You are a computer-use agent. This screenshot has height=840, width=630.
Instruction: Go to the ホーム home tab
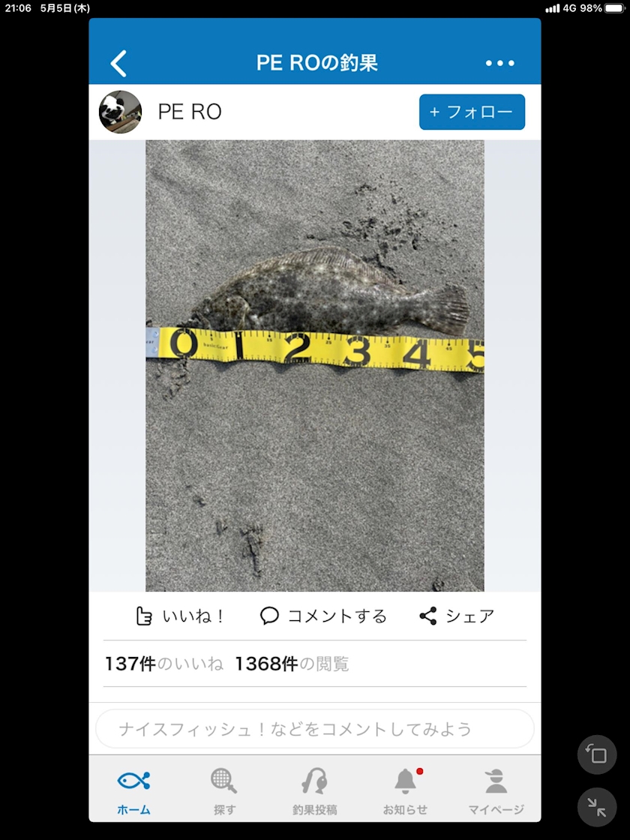[133, 791]
